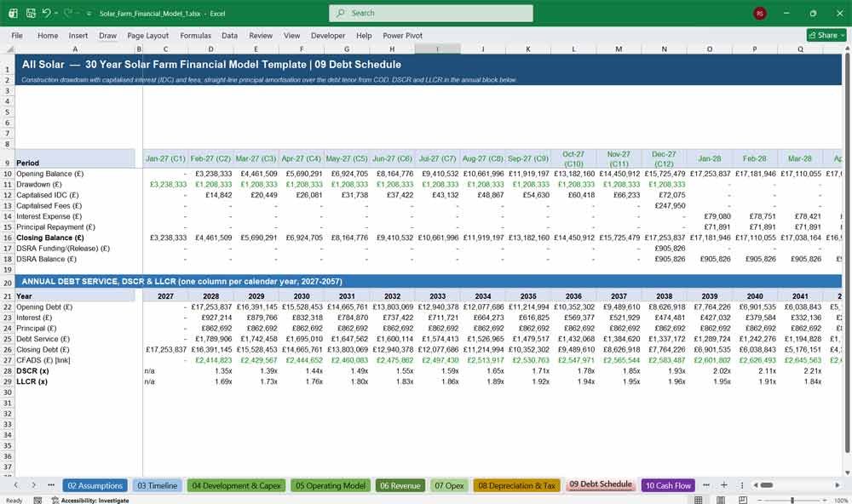Select the 09 Debt Schedule sheet tab
Viewport: 852px width, 504px height.
coord(601,484)
